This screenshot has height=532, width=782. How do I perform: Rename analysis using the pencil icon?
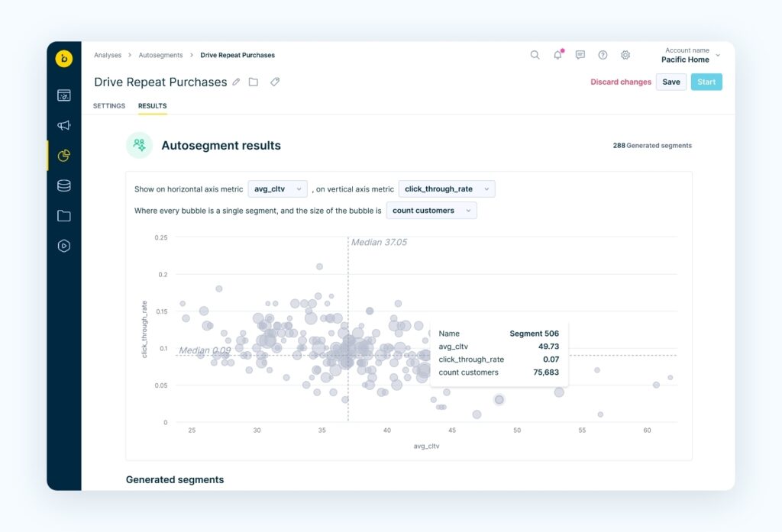(237, 82)
